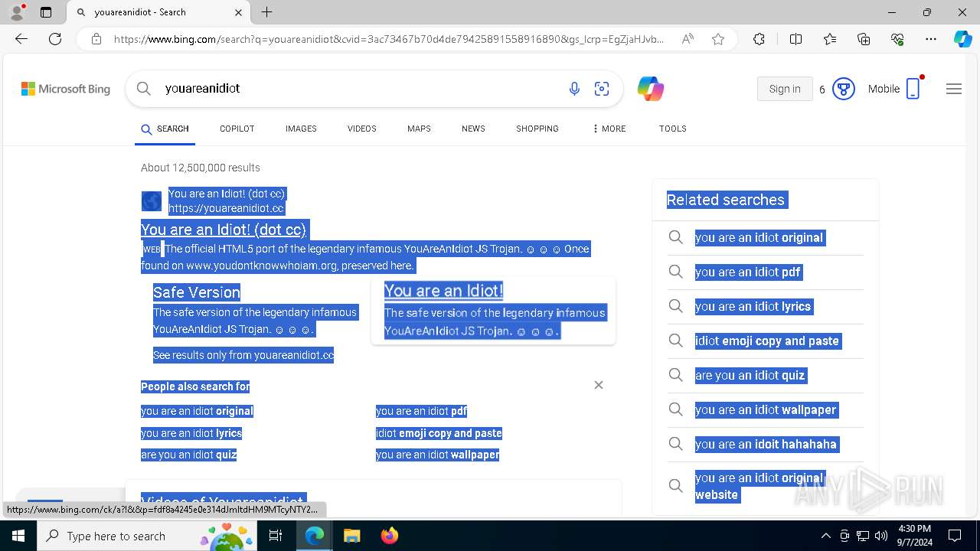This screenshot has height=551, width=980.
Task: Reload the Bing search page
Action: 55,39
